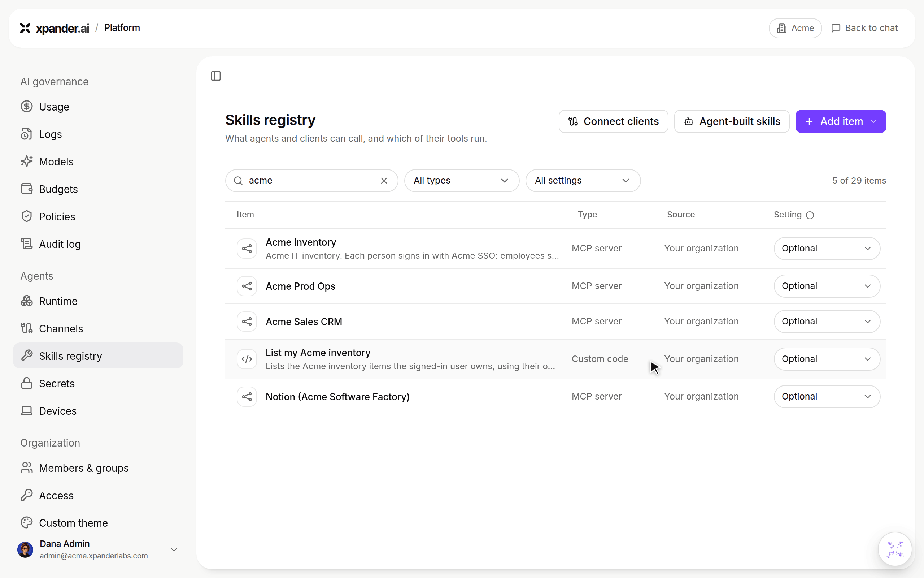Click the share icon for Acme Sales CRM
The image size is (924, 578).
click(x=247, y=322)
